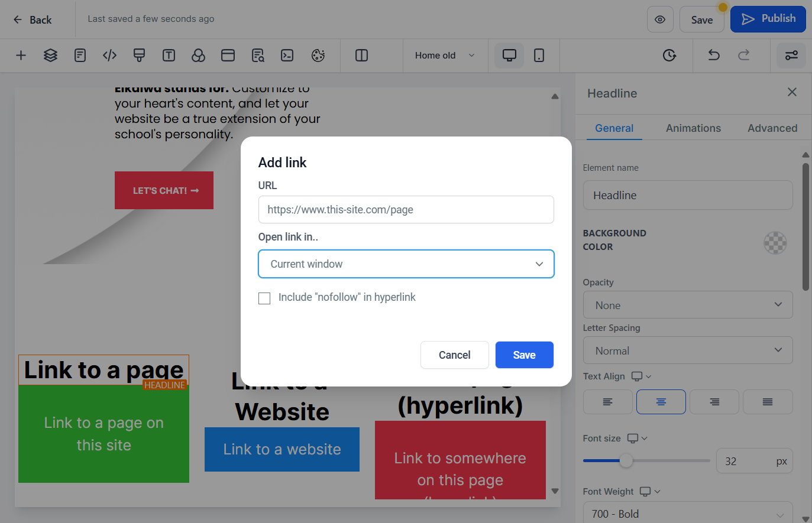The width and height of the screenshot is (812, 523).
Task: Click the background color swatch
Action: pyautogui.click(x=775, y=242)
